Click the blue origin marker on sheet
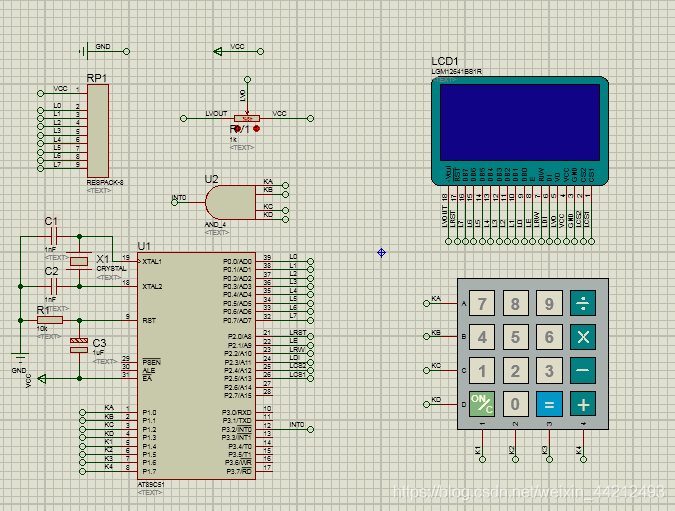Image resolution: width=675 pixels, height=511 pixels. coord(381,252)
